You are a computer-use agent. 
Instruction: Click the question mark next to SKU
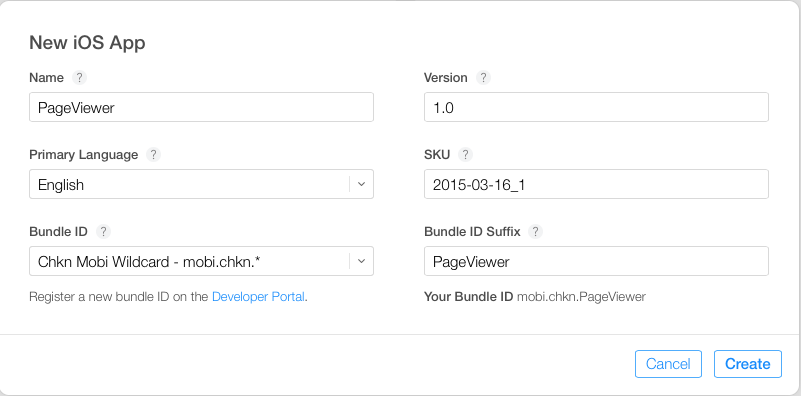465,155
